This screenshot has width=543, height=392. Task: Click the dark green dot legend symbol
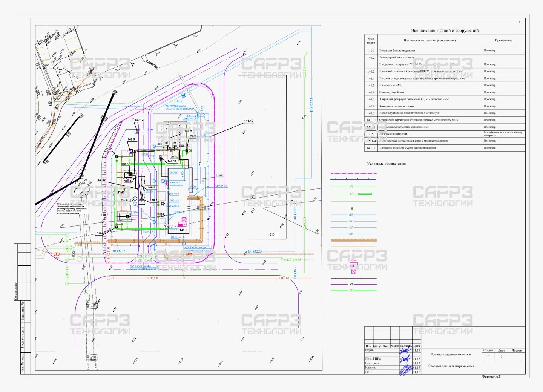click(352, 208)
